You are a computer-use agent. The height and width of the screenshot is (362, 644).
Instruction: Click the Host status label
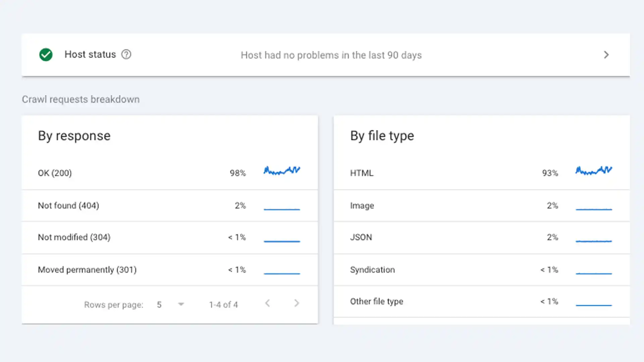pos(90,54)
